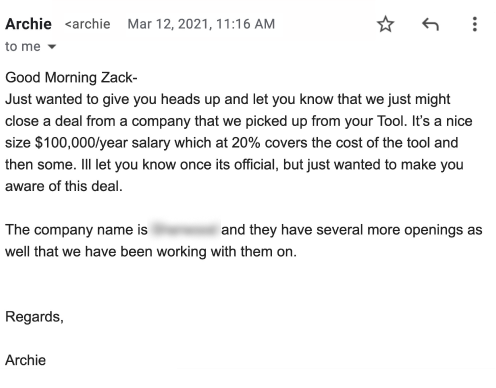Star this email from Archie
Image resolution: width=496 pixels, height=388 pixels.
coord(385,24)
